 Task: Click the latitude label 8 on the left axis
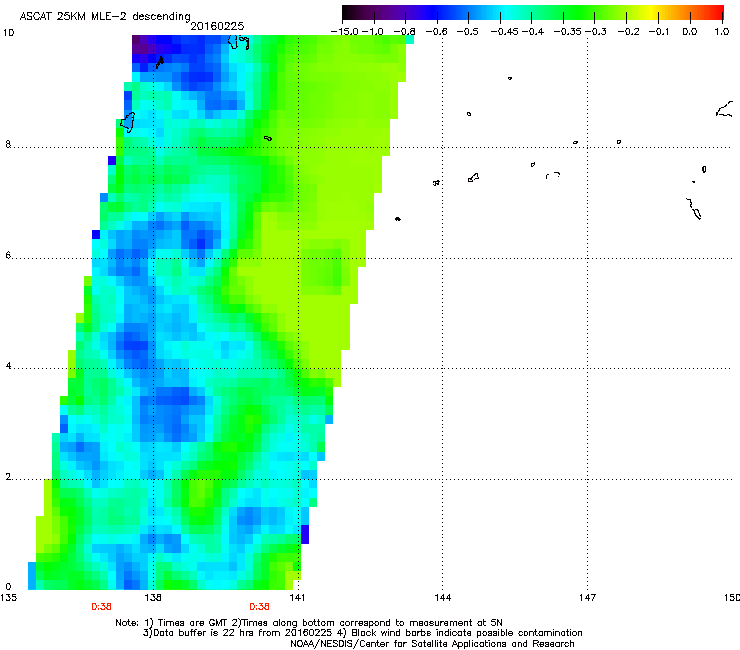pyautogui.click(x=8, y=144)
